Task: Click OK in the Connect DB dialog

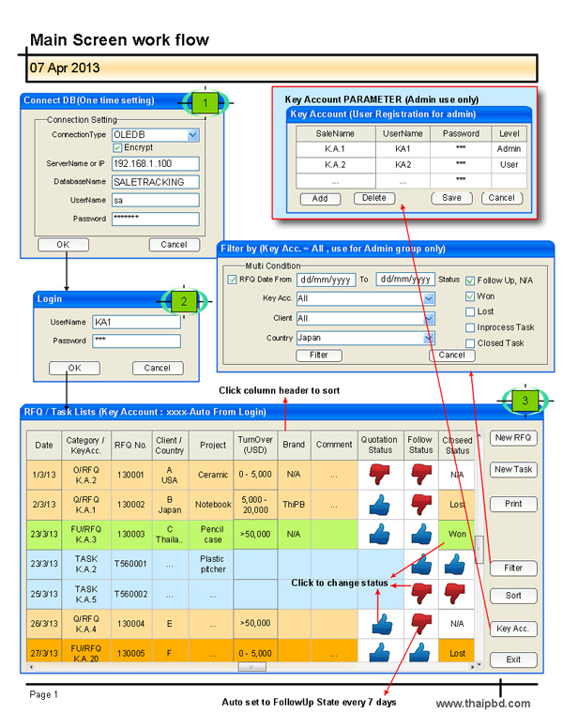Action: pyautogui.click(x=63, y=245)
